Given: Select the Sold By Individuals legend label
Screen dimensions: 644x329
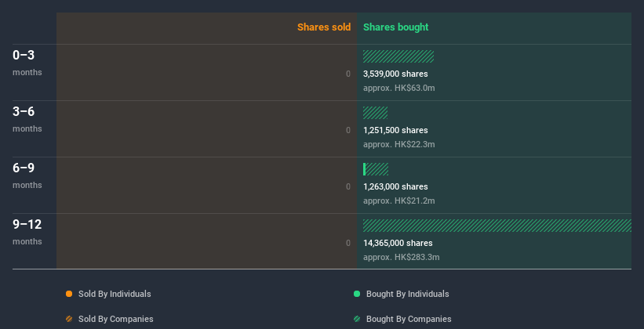Looking at the screenshot, I should coord(115,294).
